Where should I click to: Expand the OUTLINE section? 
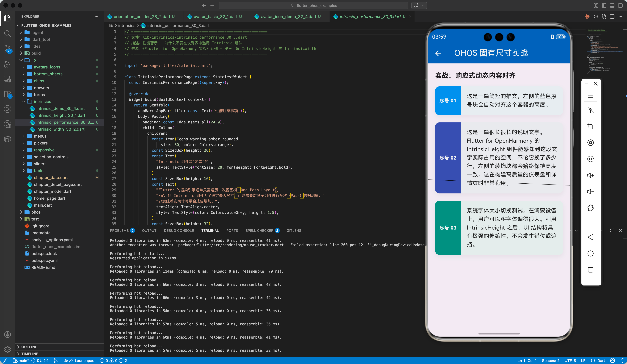29,347
